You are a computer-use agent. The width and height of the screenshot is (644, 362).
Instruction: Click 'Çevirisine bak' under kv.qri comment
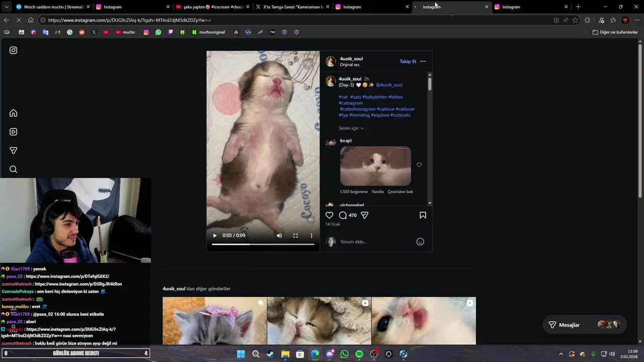pyautogui.click(x=400, y=192)
